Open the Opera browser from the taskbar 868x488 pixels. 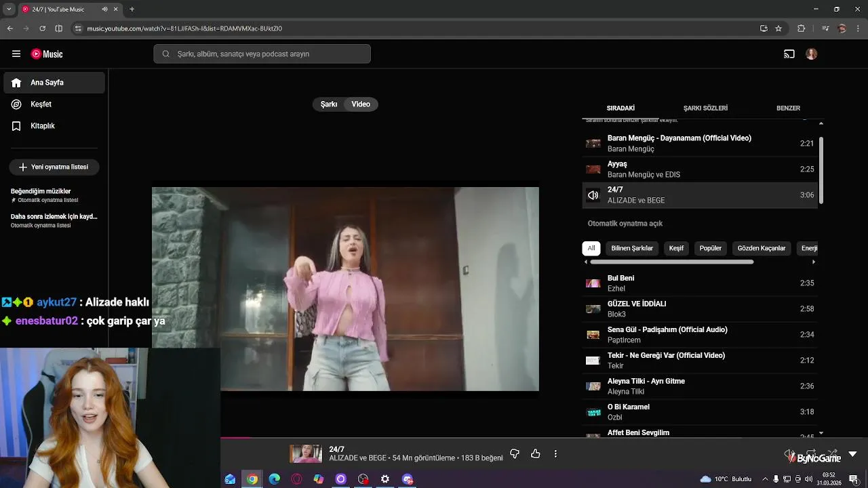click(x=296, y=479)
